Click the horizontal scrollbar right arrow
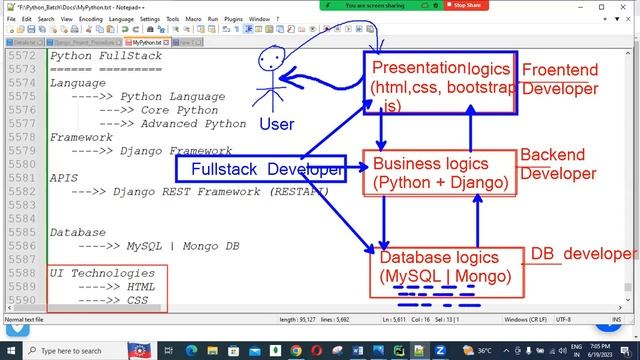This screenshot has height=360, width=640. pos(620,308)
